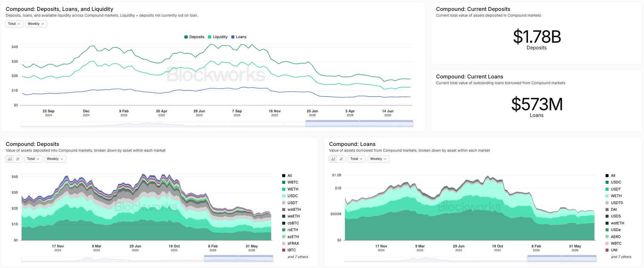Toggle the All legend entry in the Deposits chart

pos(287,176)
